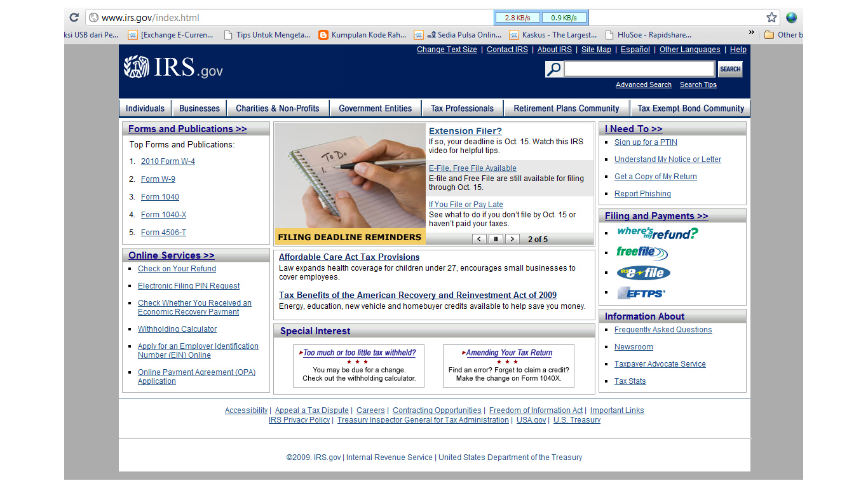The image size is (868, 488).
Task: Click the To Do notepad image
Action: [350, 176]
